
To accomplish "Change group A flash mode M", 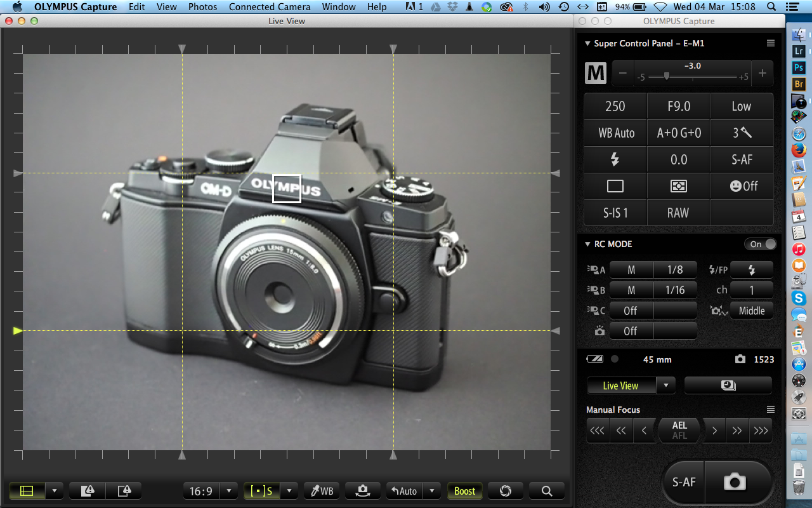I will coord(631,270).
